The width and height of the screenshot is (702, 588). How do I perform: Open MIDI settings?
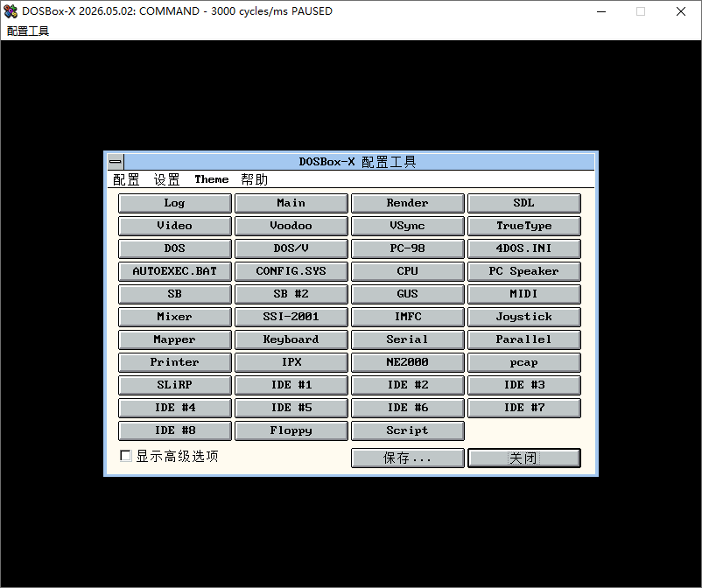tap(524, 295)
